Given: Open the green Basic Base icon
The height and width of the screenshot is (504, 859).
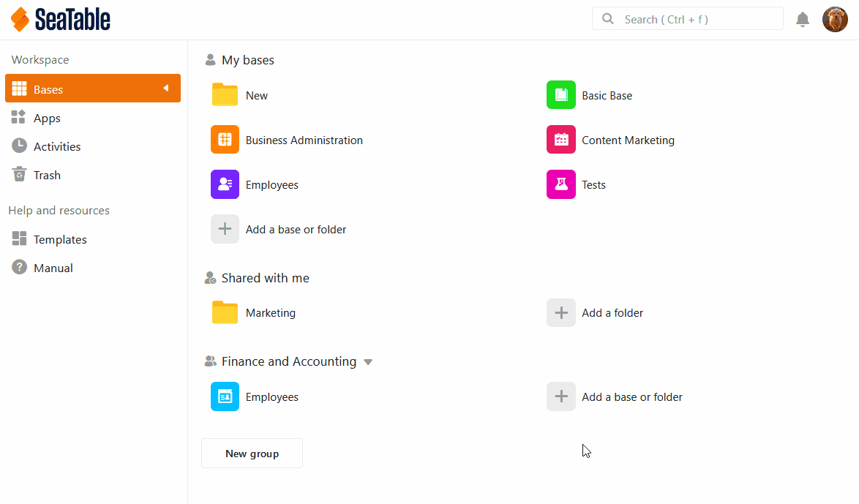Looking at the screenshot, I should 561,95.
